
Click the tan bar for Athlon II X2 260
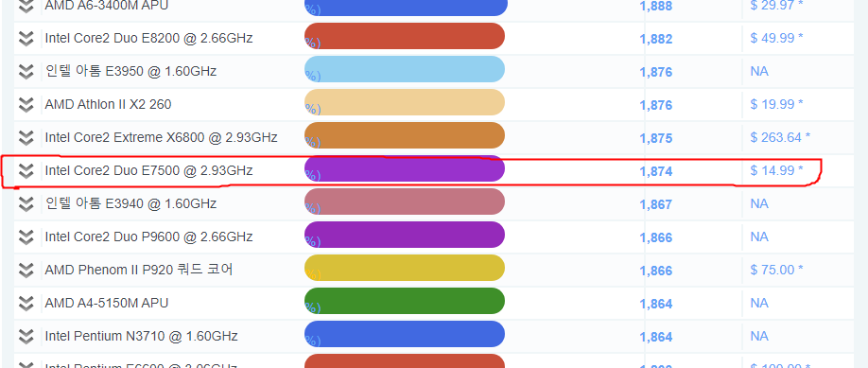[x=405, y=102]
